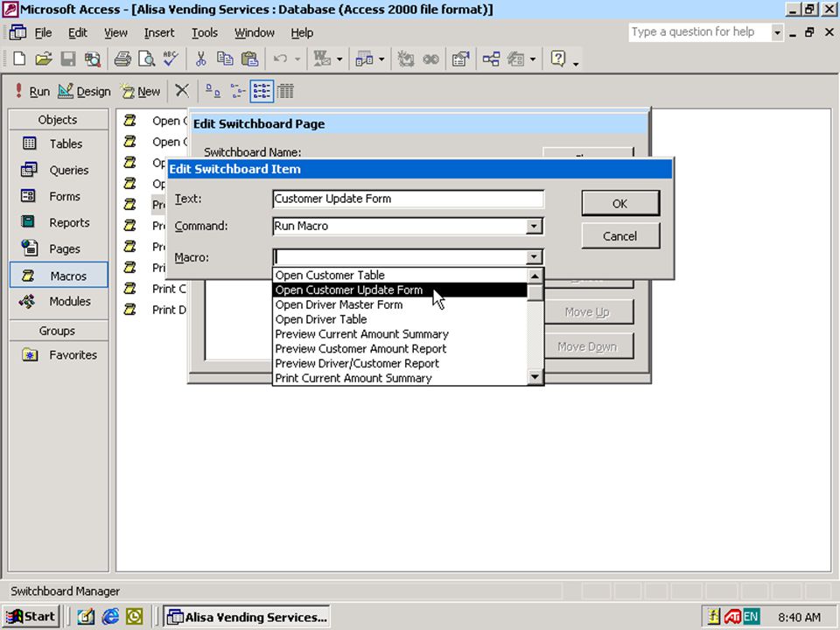The height and width of the screenshot is (630, 840).
Task: Click the OfficeLinks toolbar icon
Action: [x=322, y=59]
